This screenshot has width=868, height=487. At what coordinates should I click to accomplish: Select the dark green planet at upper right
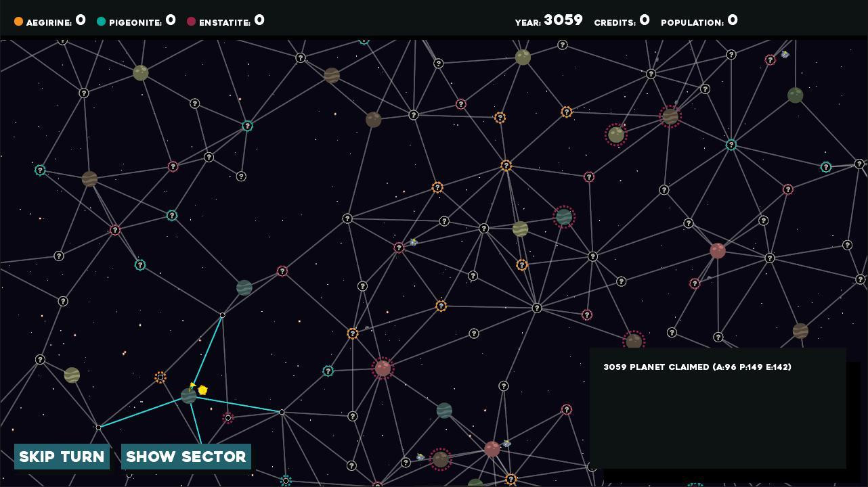[796, 95]
